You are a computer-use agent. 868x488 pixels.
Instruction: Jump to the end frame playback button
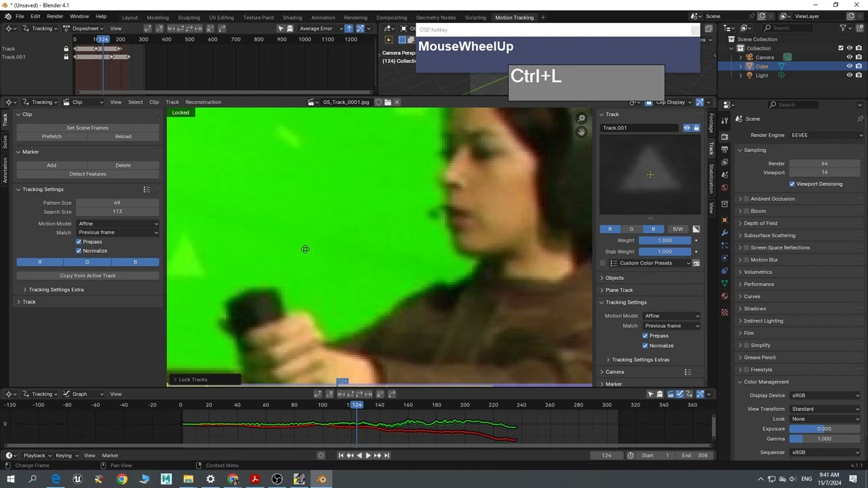coord(387,455)
